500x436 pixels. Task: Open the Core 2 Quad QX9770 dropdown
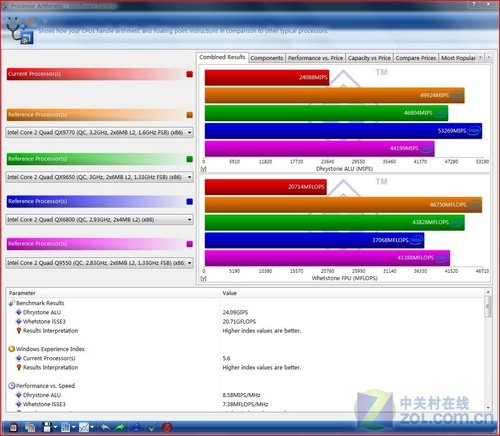99,132
